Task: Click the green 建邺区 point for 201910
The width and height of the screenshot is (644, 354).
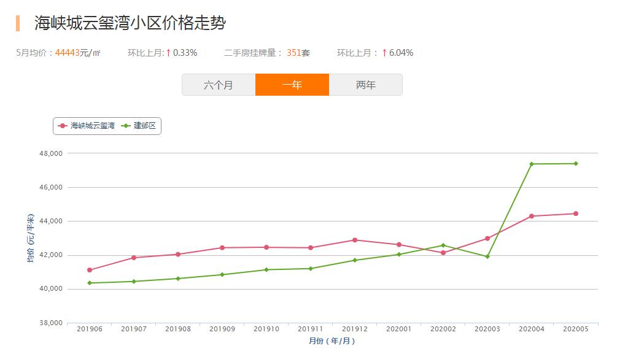Action: pyautogui.click(x=266, y=270)
